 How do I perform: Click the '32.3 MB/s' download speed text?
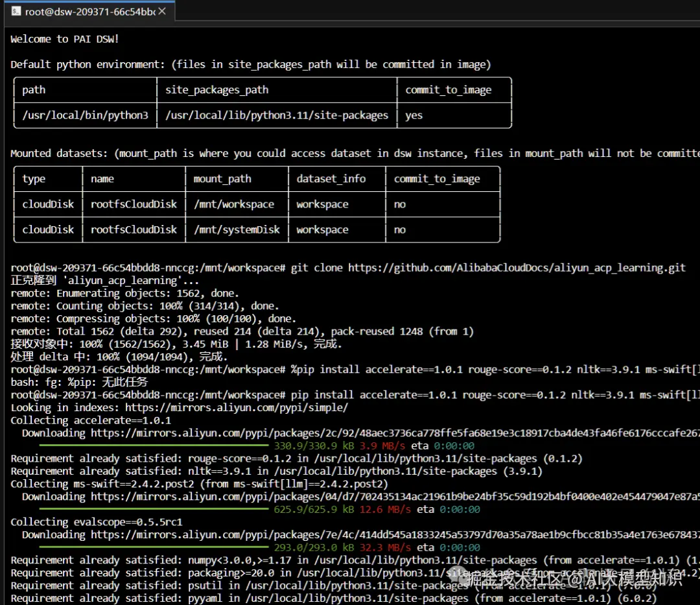[385, 547]
